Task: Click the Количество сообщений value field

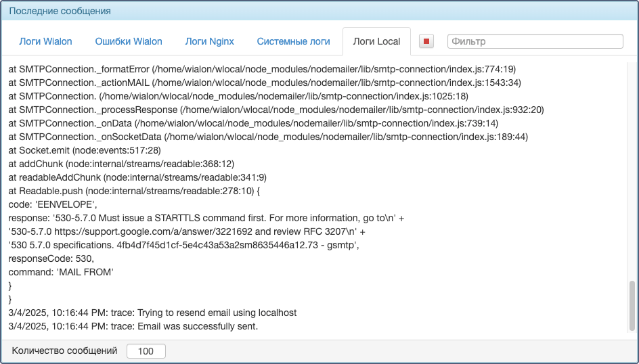Action: pos(146,351)
